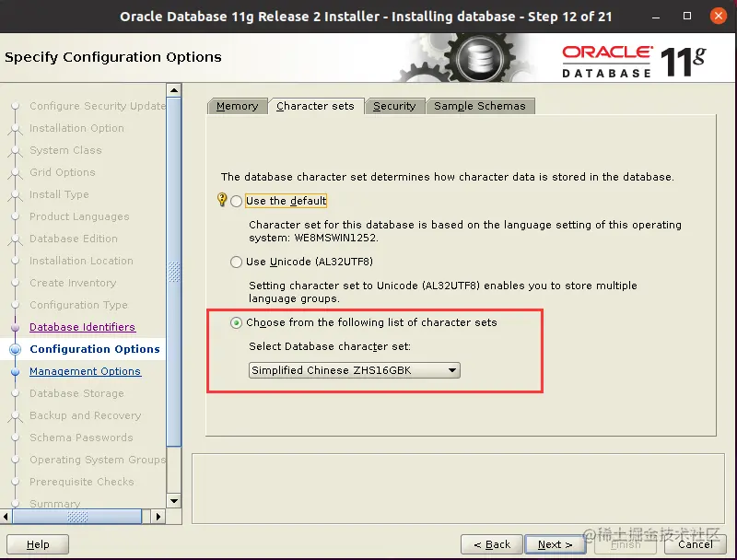Click the Database Identifiers step bullet icon
Screen dimensions: 737x560
pos(15,327)
